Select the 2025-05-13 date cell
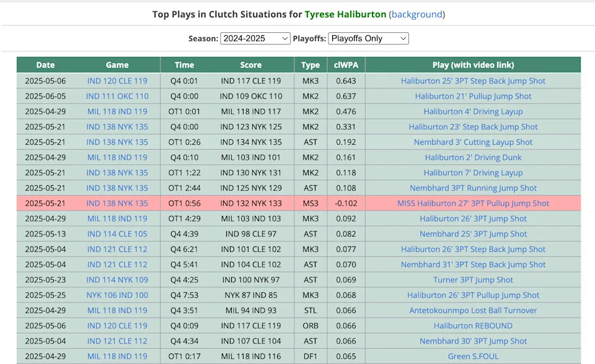The width and height of the screenshot is (595, 364). [45, 234]
